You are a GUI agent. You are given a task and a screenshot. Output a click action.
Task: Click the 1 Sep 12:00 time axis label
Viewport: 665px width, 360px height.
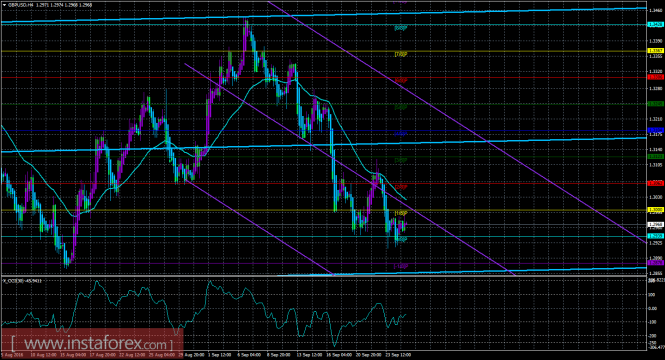[x=221, y=354]
